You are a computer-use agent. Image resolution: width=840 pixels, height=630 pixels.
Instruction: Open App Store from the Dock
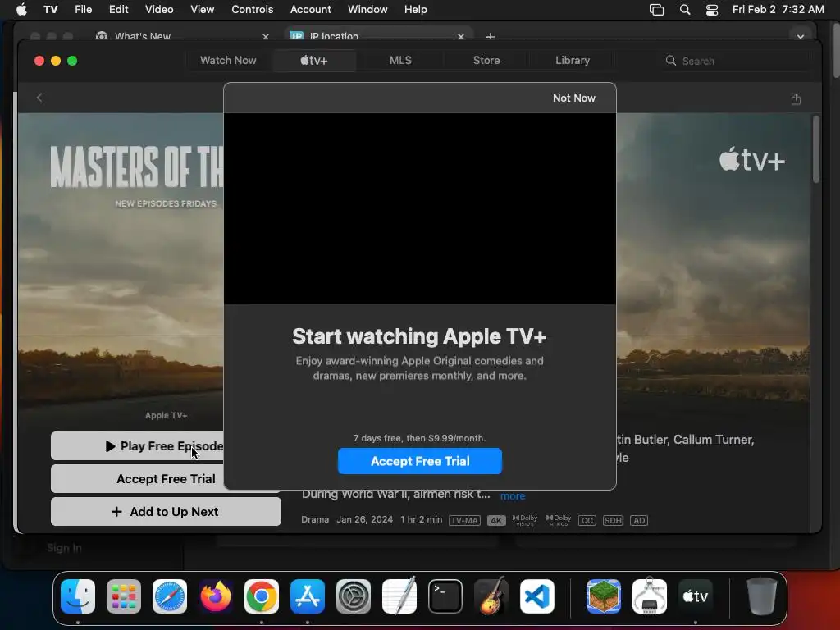(x=308, y=596)
